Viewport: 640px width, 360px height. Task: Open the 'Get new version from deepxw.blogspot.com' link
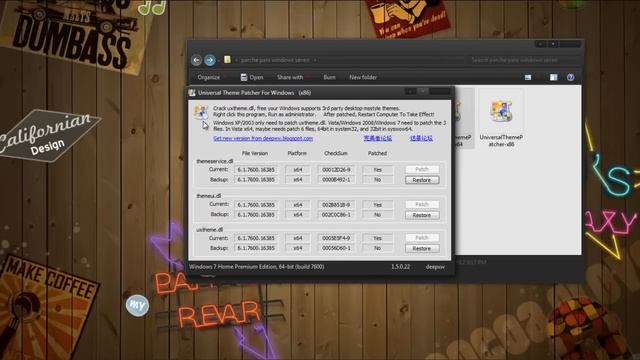coord(263,138)
